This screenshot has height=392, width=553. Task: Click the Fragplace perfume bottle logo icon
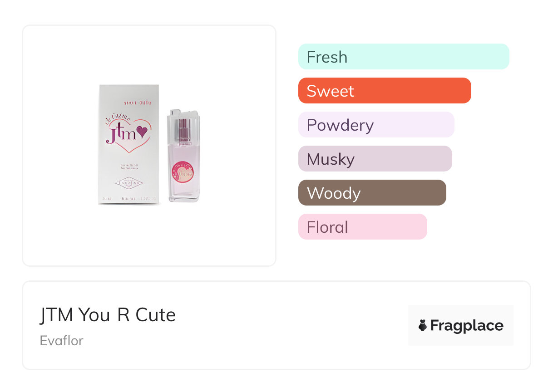[x=423, y=325]
